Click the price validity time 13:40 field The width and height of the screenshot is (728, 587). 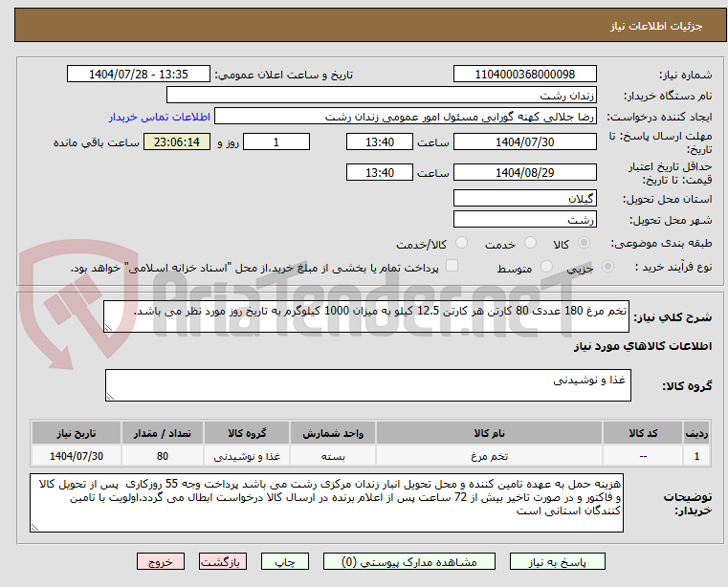pos(380,173)
